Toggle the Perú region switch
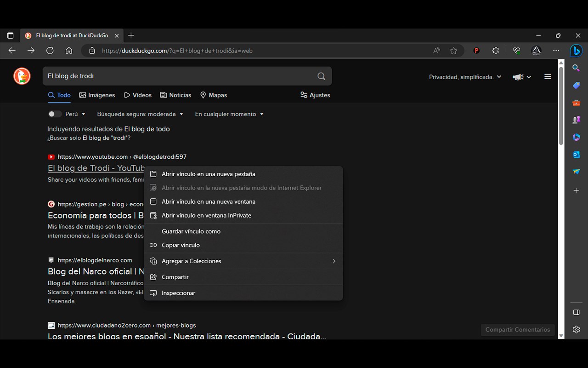 [55, 114]
